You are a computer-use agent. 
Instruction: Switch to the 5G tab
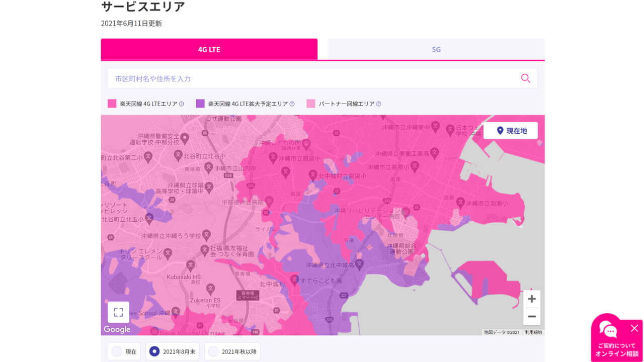[436, 49]
